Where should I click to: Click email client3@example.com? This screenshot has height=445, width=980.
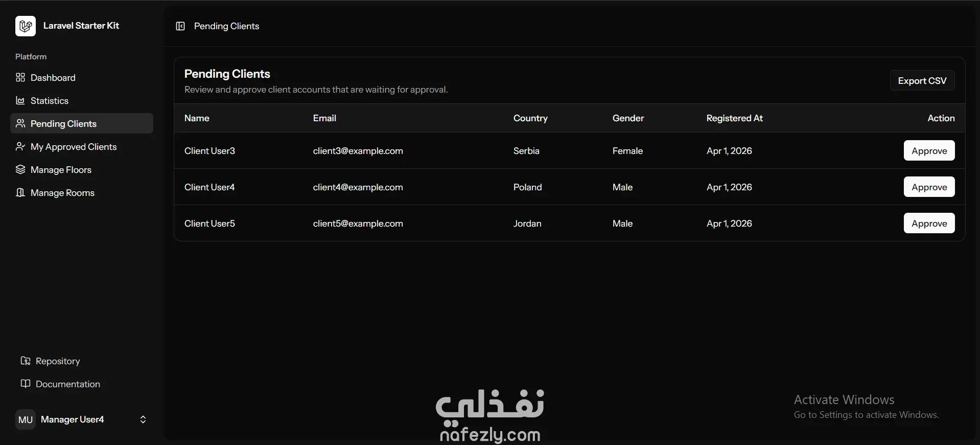[358, 151]
